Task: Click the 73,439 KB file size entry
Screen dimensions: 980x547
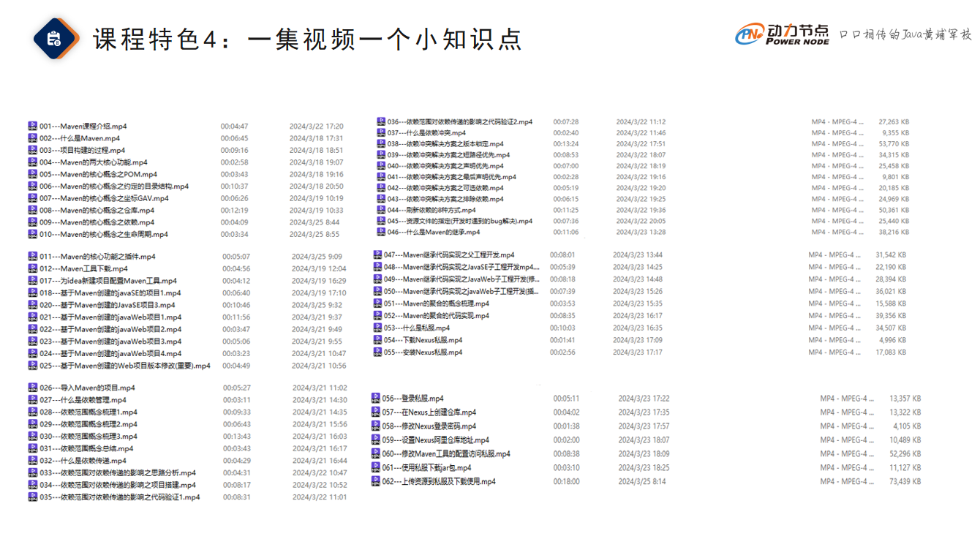Action: tap(905, 481)
